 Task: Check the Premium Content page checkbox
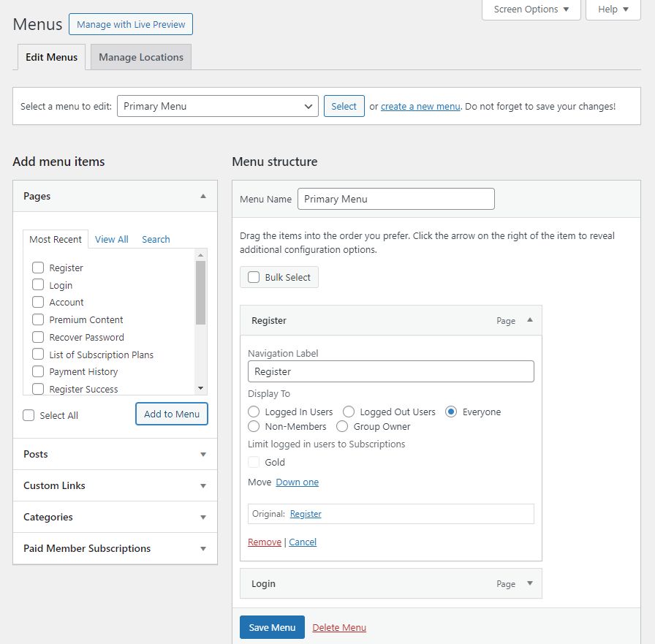coord(38,319)
